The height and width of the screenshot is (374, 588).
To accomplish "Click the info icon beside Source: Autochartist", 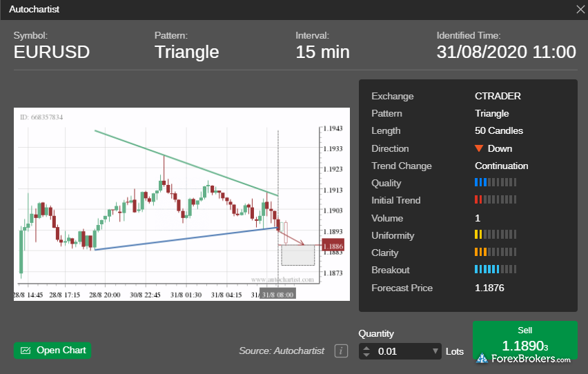I will point(341,351).
